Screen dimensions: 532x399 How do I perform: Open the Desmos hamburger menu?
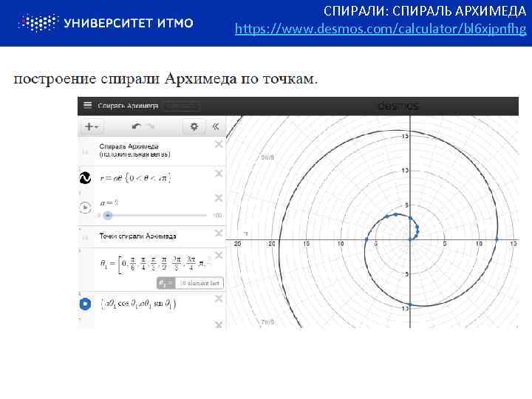tap(87, 105)
